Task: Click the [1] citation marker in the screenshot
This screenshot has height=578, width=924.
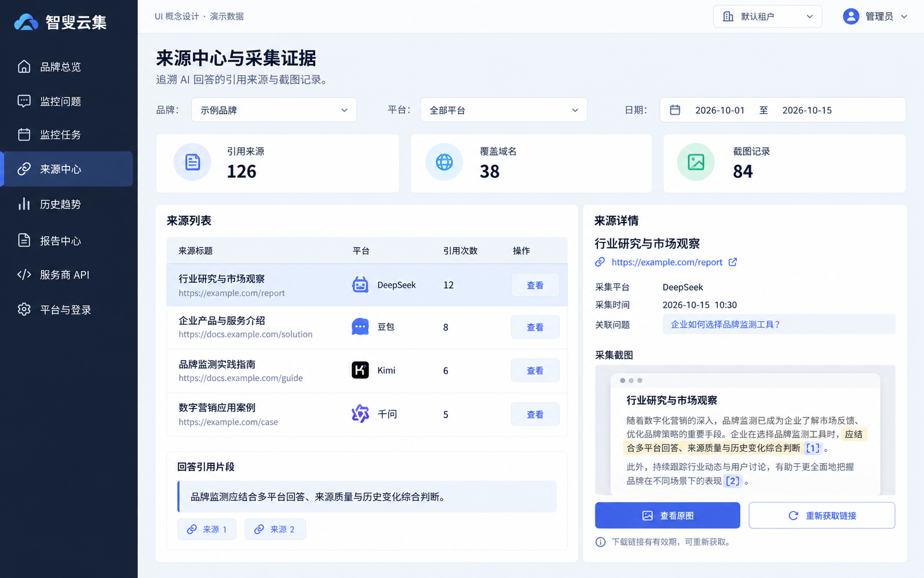Action: tap(813, 448)
